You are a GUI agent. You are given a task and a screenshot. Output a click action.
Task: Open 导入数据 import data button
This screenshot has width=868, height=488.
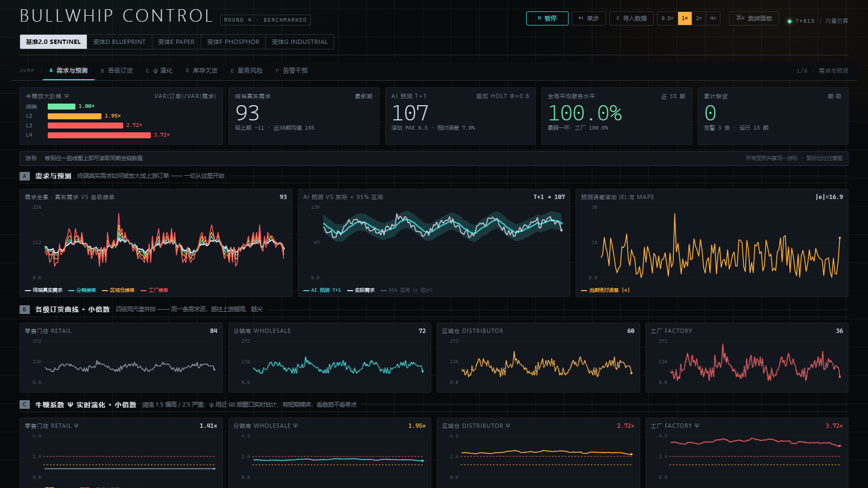click(631, 18)
